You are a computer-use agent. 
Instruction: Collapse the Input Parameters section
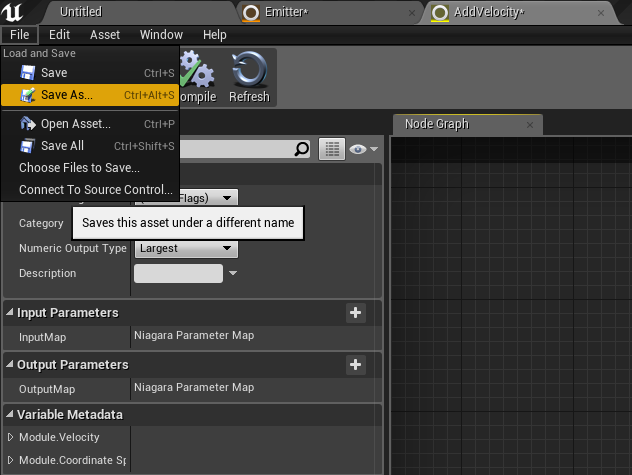10,312
